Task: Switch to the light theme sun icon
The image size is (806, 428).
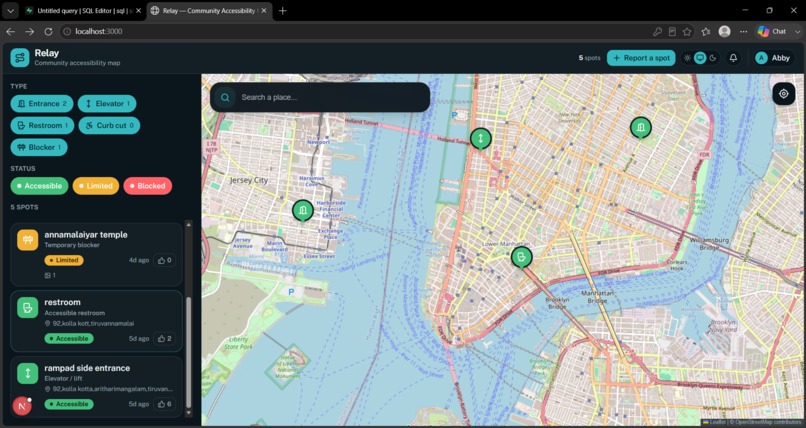Action: 687,58
